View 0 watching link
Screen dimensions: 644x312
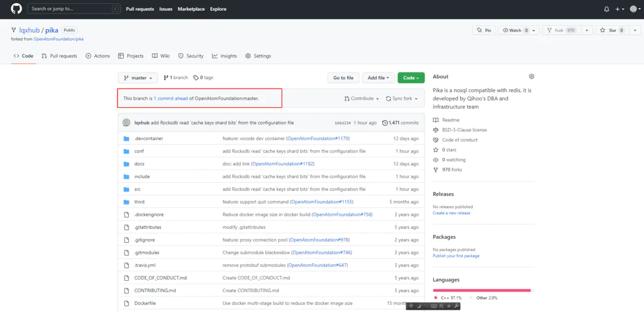[x=450, y=159]
